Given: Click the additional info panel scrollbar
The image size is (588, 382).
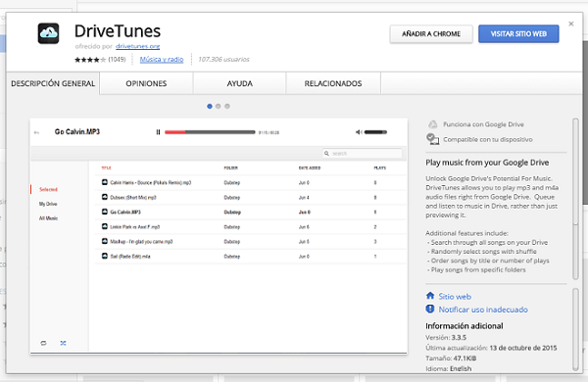Looking at the screenshot, I should pyautogui.click(x=575, y=329).
